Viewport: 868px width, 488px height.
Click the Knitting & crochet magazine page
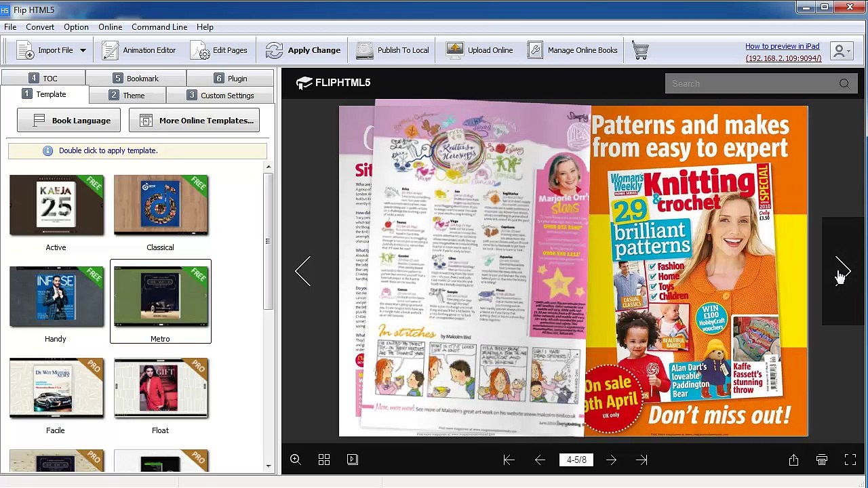pos(696,271)
